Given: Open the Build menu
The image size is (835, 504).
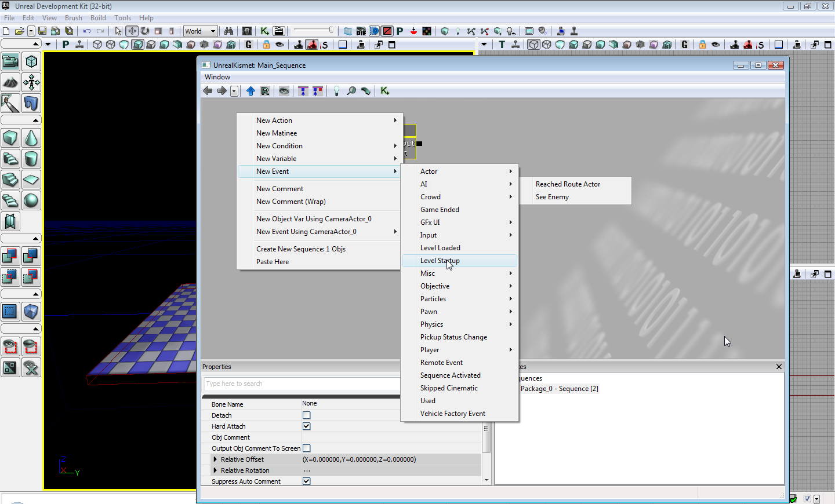Looking at the screenshot, I should click(98, 18).
